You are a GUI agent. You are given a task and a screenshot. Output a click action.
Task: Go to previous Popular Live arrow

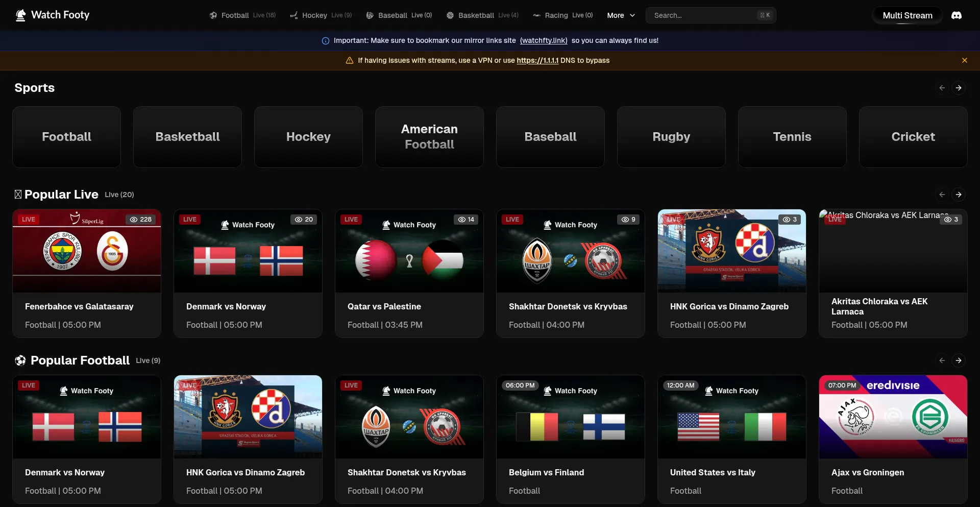tap(942, 195)
